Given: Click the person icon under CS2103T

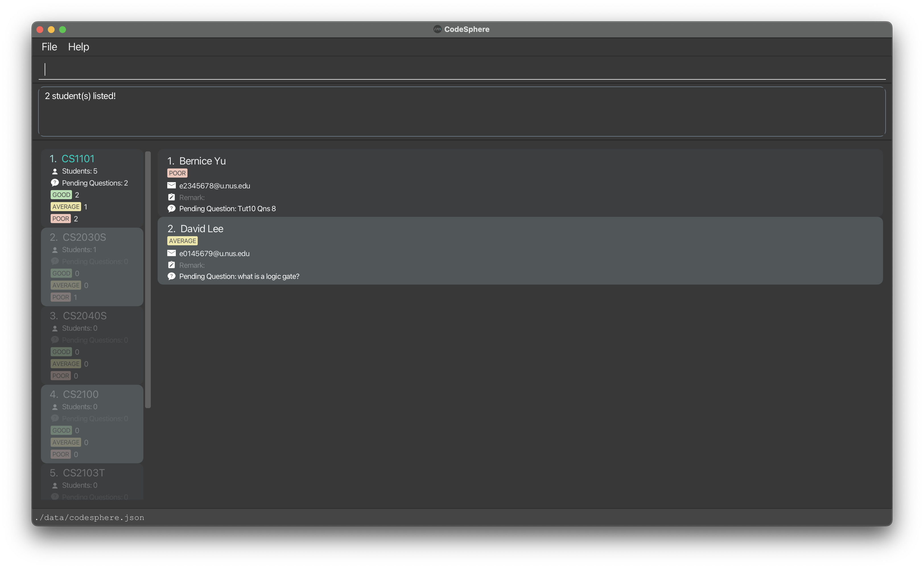Looking at the screenshot, I should (55, 485).
